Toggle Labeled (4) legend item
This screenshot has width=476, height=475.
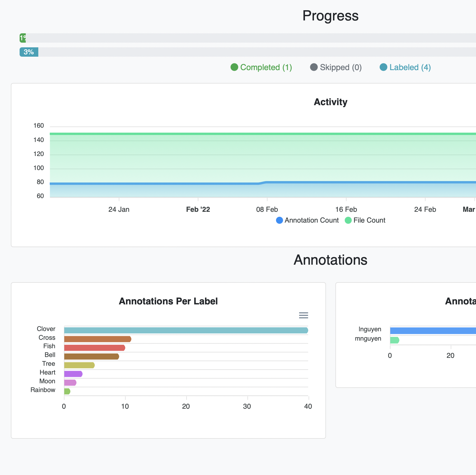(x=405, y=67)
